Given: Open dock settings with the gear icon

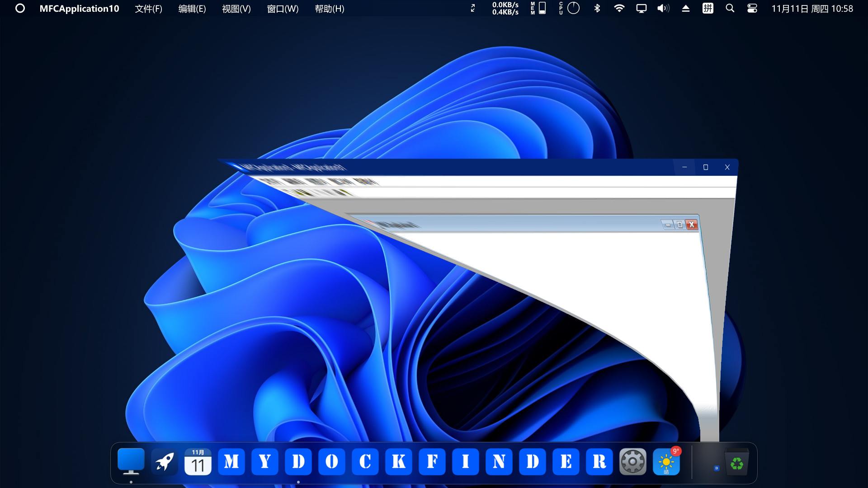Looking at the screenshot, I should point(633,462).
